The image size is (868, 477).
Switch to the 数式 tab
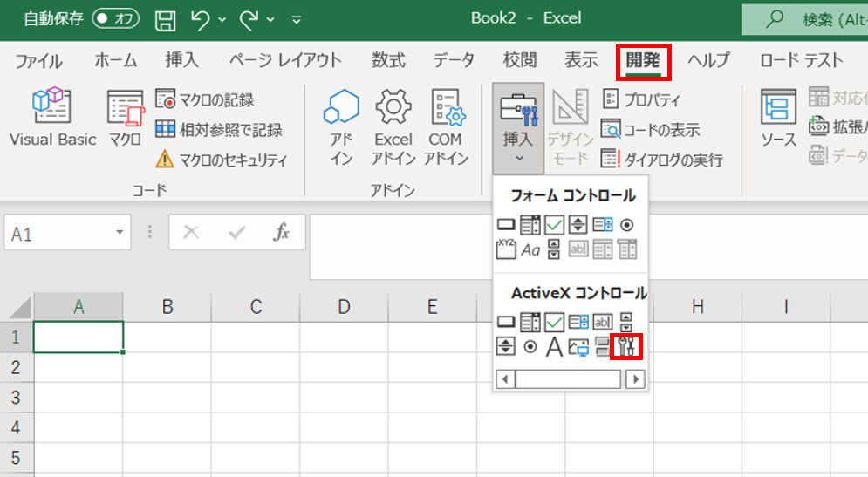[x=388, y=60]
